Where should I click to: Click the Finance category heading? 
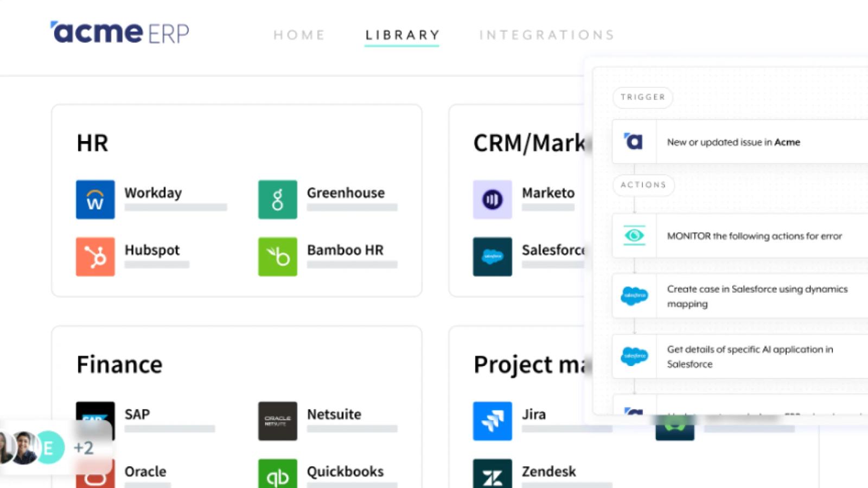[x=119, y=364]
